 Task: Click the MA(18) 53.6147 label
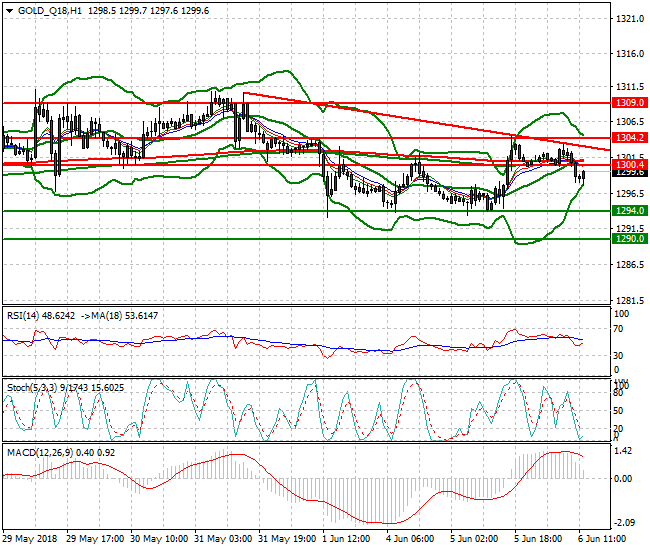(125, 316)
